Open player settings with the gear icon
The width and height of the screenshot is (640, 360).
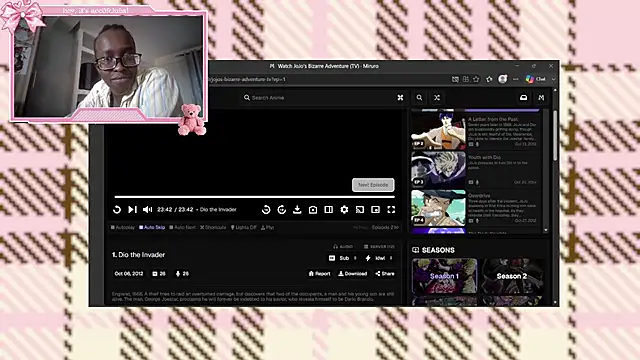pyautogui.click(x=344, y=210)
